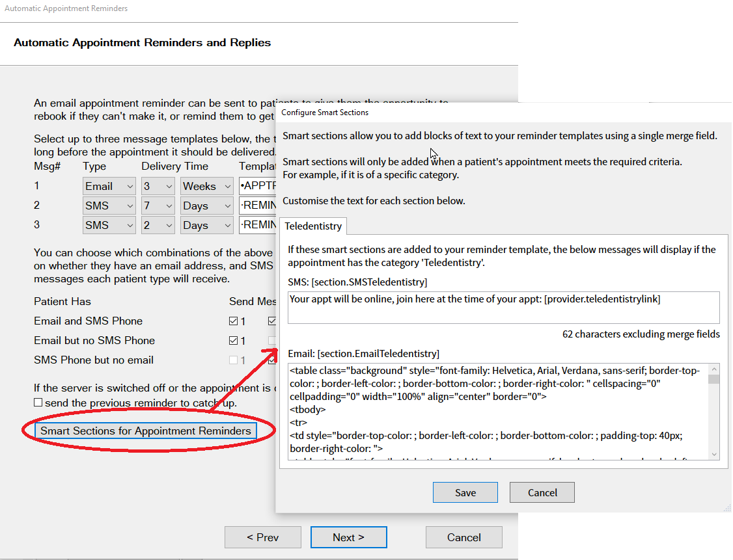Viewport: 733px width, 560px height.
Task: Toggle message 1 for Email but no SMS Phone
Action: tap(234, 341)
